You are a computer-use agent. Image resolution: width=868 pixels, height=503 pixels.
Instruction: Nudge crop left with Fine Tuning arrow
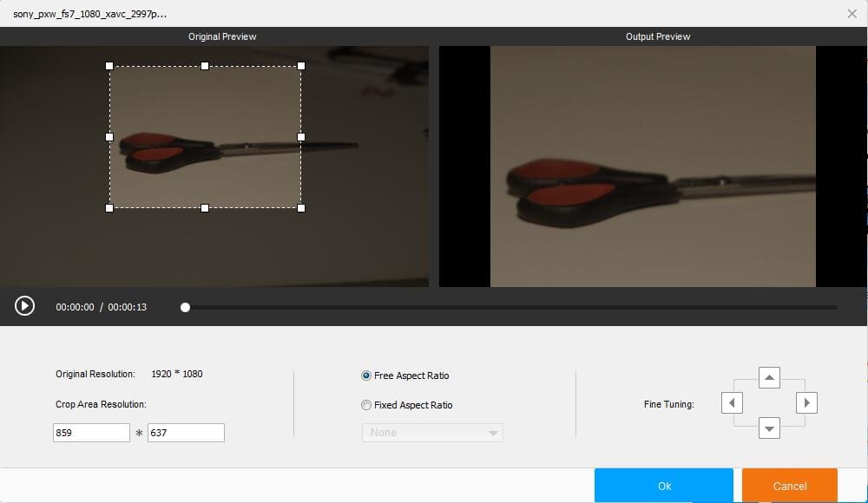[732, 402]
